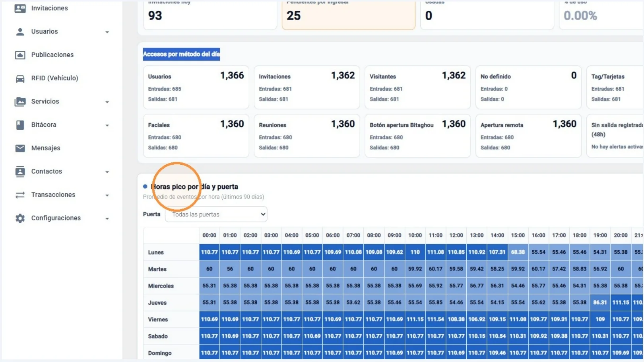Go to RFID (Vehículo) section
The width and height of the screenshot is (644, 362).
54,78
